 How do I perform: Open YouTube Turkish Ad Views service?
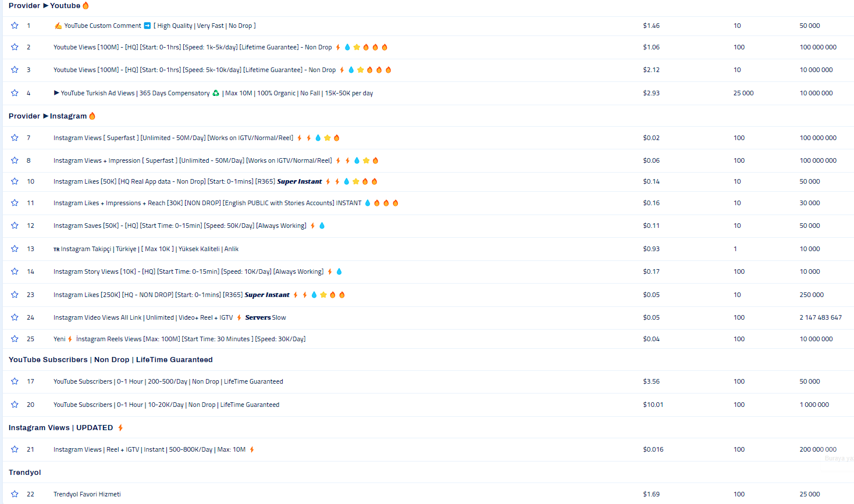tap(213, 93)
